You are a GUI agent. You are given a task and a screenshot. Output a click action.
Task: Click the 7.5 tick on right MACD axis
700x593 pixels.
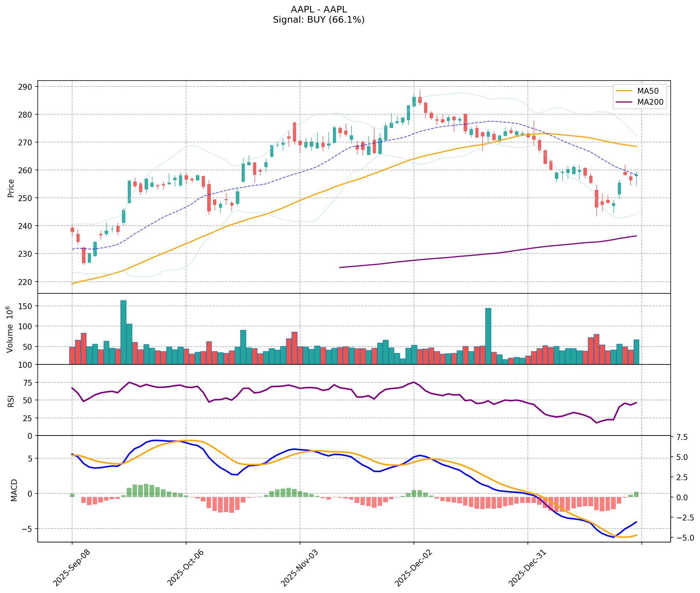tap(681, 437)
